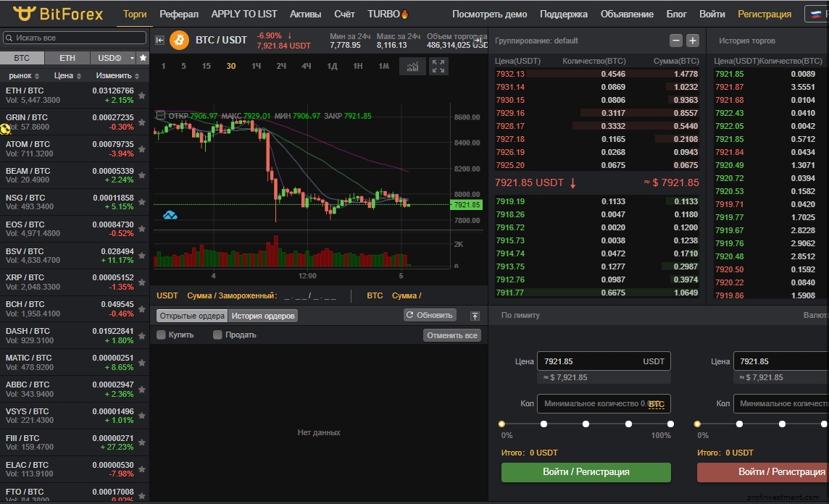The height and width of the screenshot is (504, 829).
Task: Open APPLY TO LIST page
Action: click(x=244, y=14)
